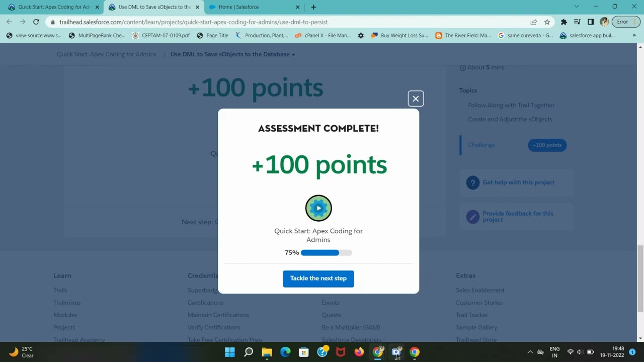Click the Error update button
Screen dimensions: 644x362
625,22
